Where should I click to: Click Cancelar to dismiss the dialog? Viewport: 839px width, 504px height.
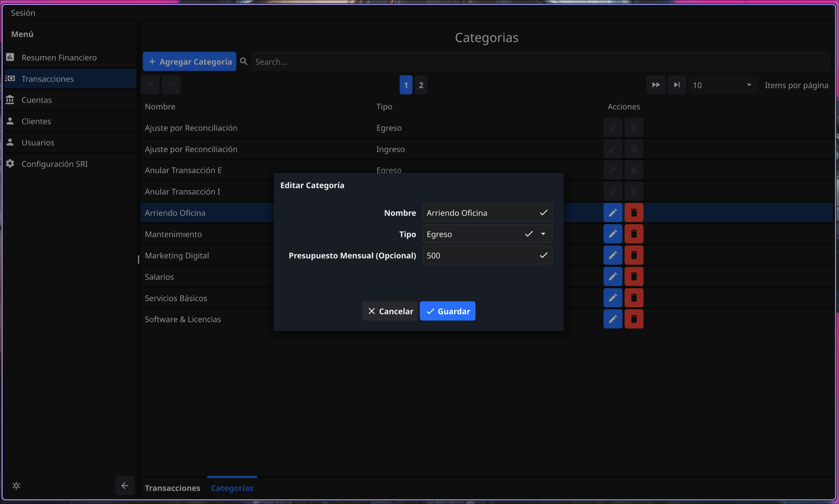[390, 311]
